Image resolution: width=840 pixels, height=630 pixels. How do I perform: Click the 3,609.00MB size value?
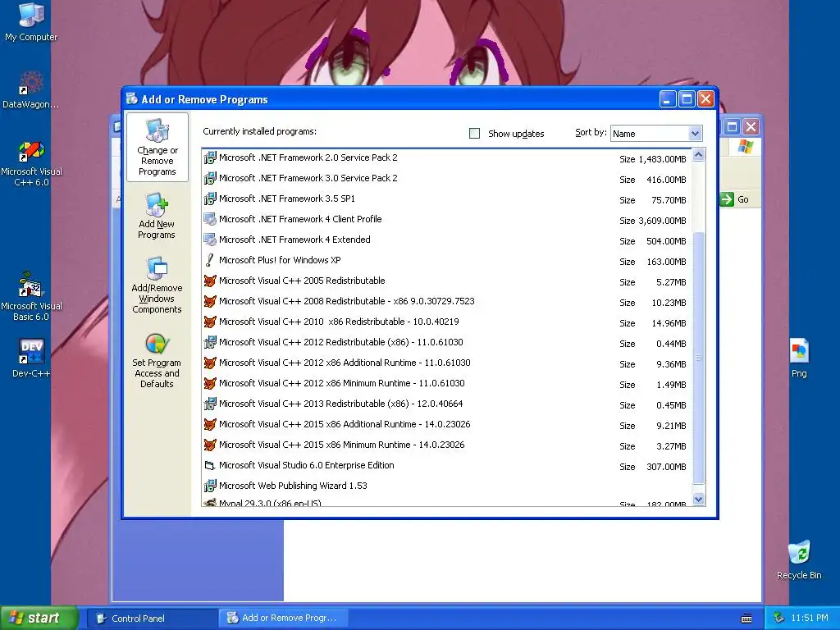pyautogui.click(x=662, y=221)
